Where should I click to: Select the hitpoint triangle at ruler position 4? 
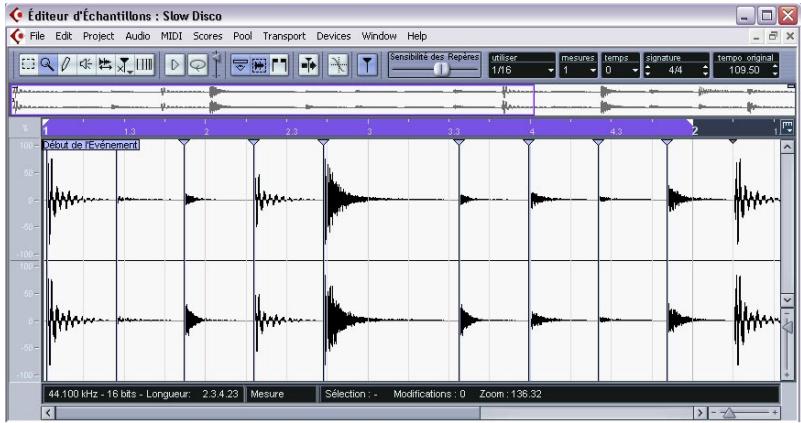click(x=529, y=142)
